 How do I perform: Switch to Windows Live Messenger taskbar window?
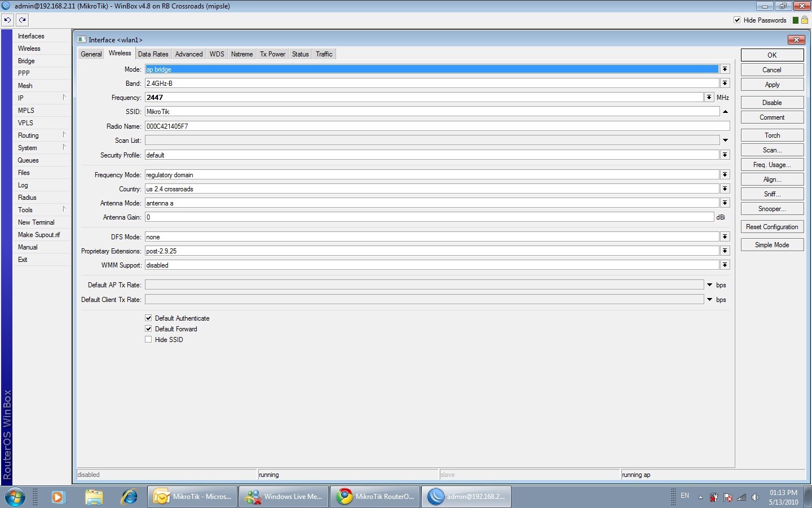(x=284, y=497)
